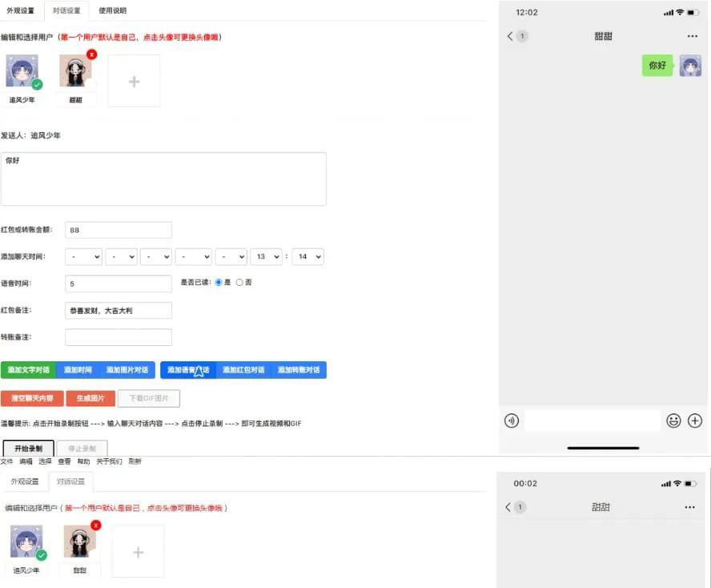
Task: Remove user 甜甜 via the red X badge
Action: click(x=90, y=54)
